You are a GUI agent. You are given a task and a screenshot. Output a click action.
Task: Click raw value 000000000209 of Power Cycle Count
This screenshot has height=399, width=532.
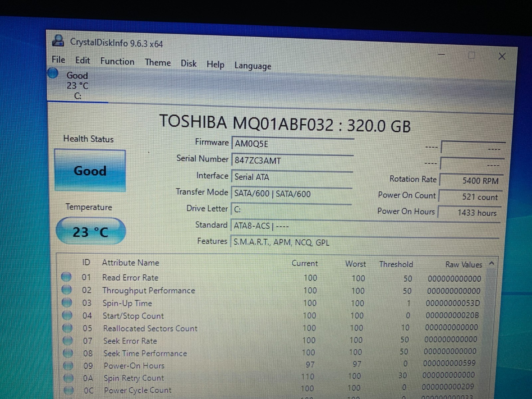pyautogui.click(x=448, y=387)
